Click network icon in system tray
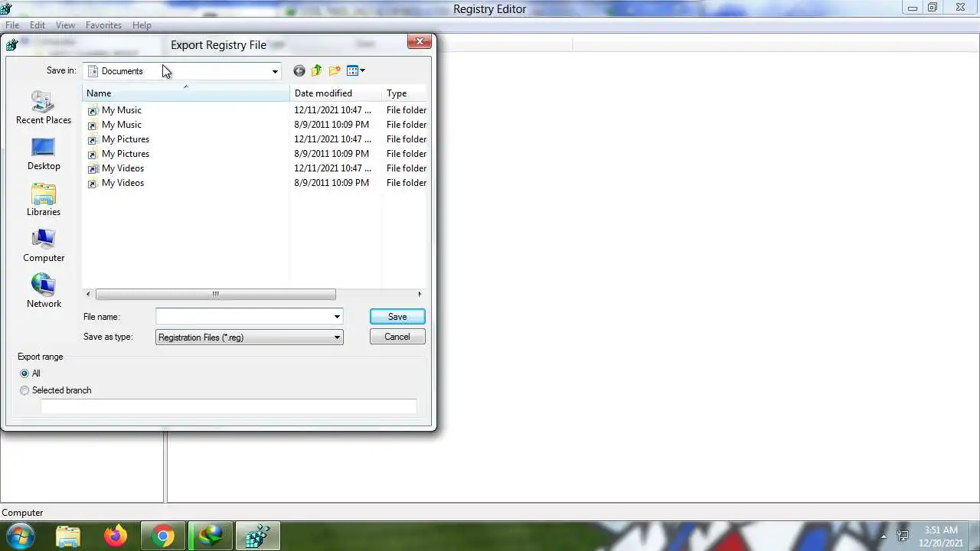The image size is (980, 551). [903, 536]
